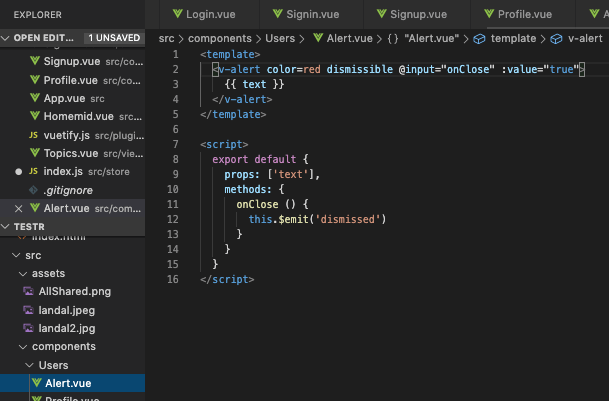The image size is (609, 401).
Task: Collapse the TESTR project folder section
Action: click(7, 227)
